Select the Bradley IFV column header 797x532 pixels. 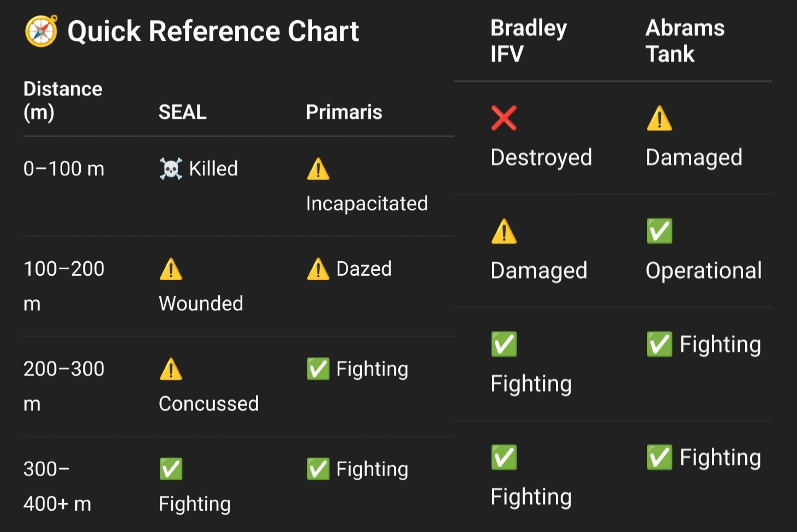529,41
